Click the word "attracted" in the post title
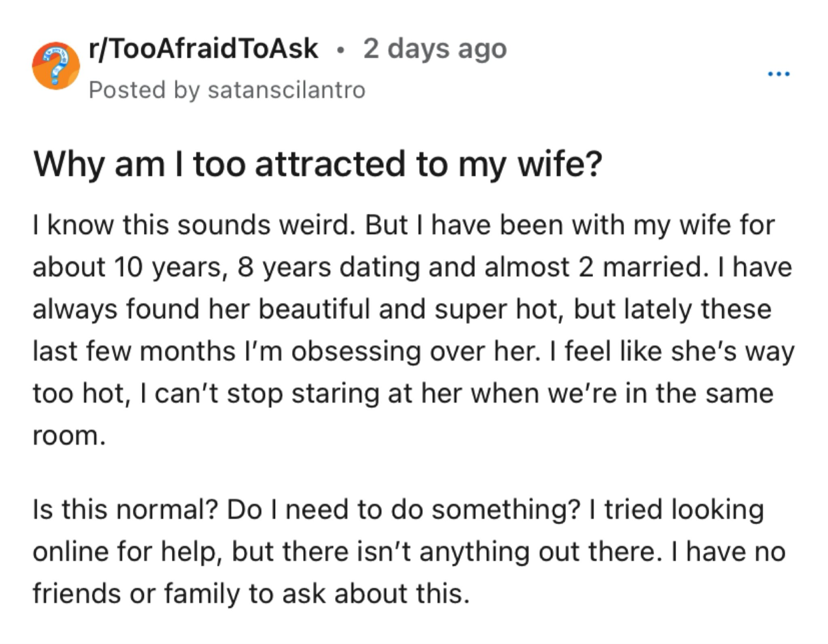This screenshot has width=828, height=644. (x=330, y=164)
